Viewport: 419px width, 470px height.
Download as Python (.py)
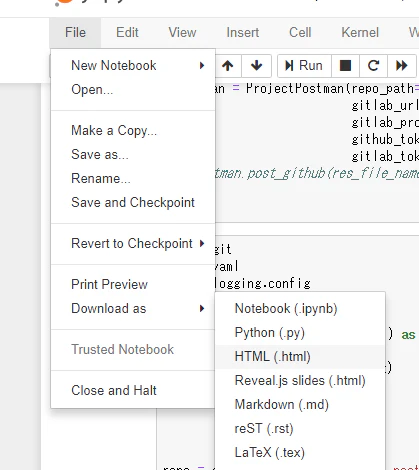click(x=300, y=333)
